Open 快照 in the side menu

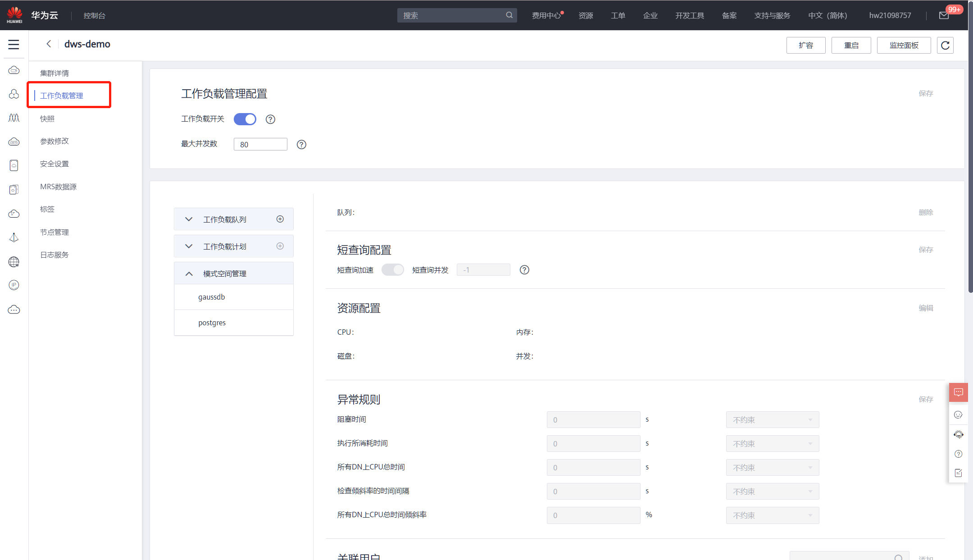(47, 118)
